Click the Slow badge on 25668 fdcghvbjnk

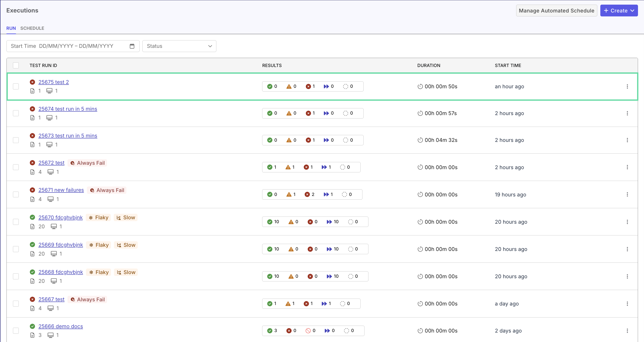tap(126, 272)
